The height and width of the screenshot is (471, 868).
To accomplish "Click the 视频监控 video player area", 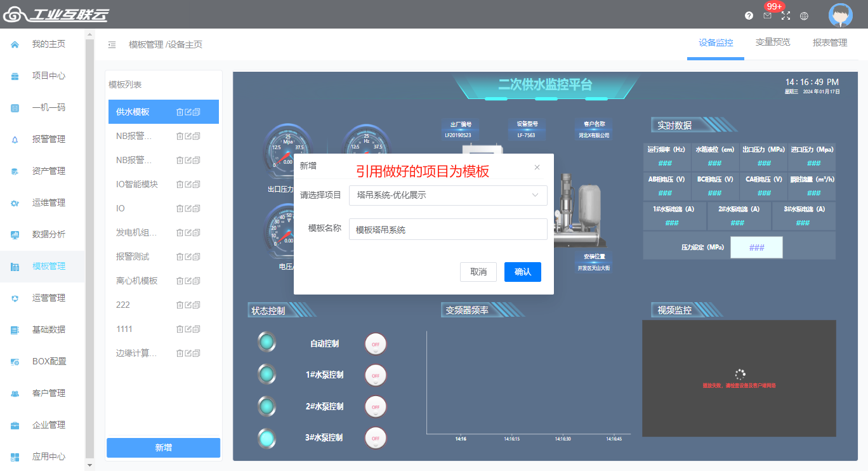I will tap(739, 378).
